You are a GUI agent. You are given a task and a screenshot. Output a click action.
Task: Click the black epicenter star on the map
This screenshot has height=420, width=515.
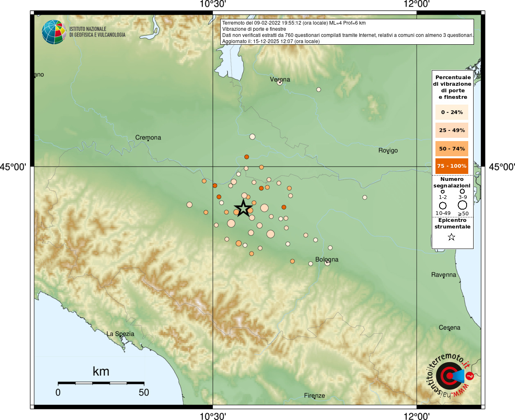pyautogui.click(x=243, y=208)
